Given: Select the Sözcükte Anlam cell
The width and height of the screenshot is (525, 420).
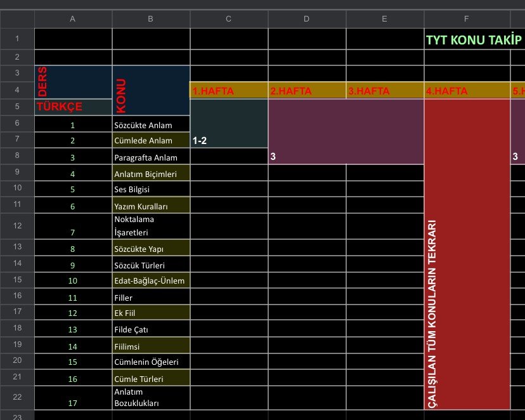Looking at the screenshot, I should coord(151,125).
